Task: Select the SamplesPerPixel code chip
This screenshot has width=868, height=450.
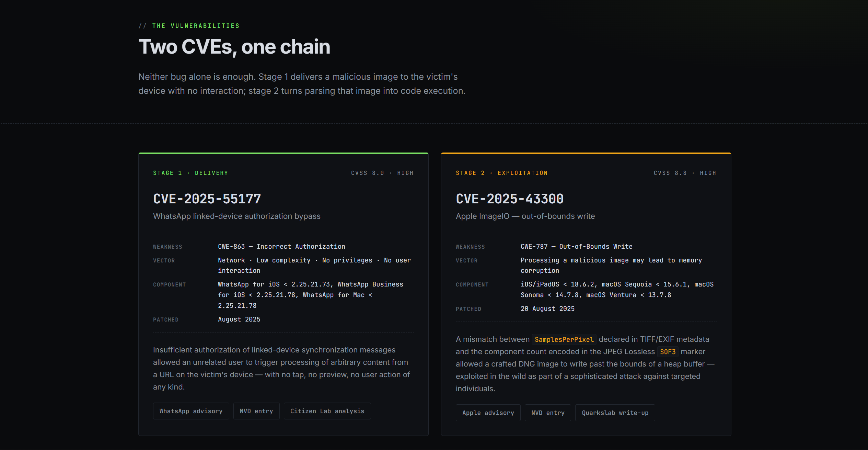Action: pos(564,339)
